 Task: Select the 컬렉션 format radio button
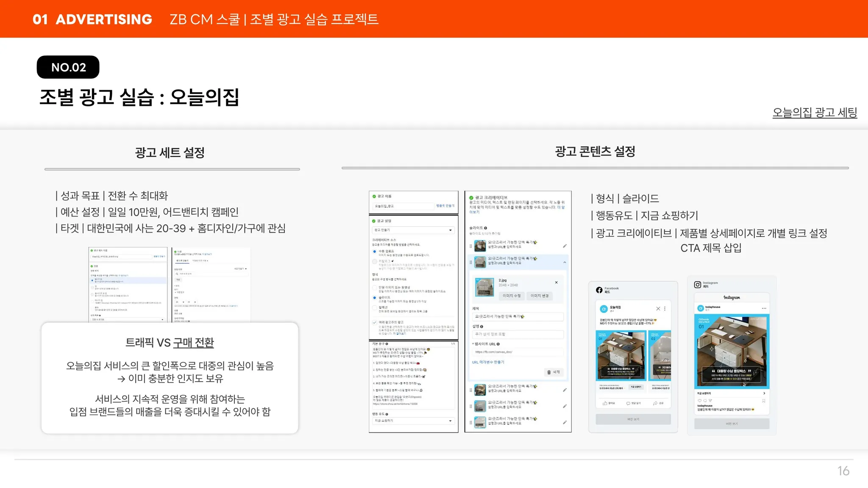pos(375,308)
